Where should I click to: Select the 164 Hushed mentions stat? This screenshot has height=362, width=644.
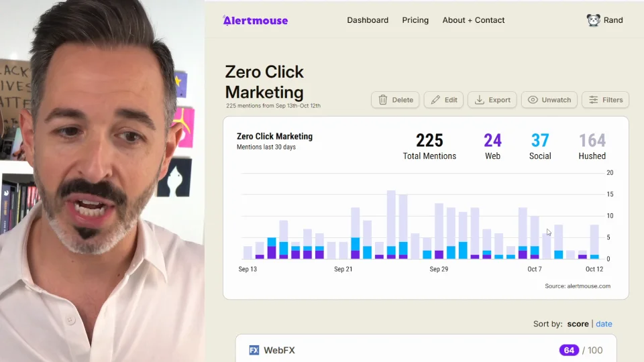coord(592,146)
